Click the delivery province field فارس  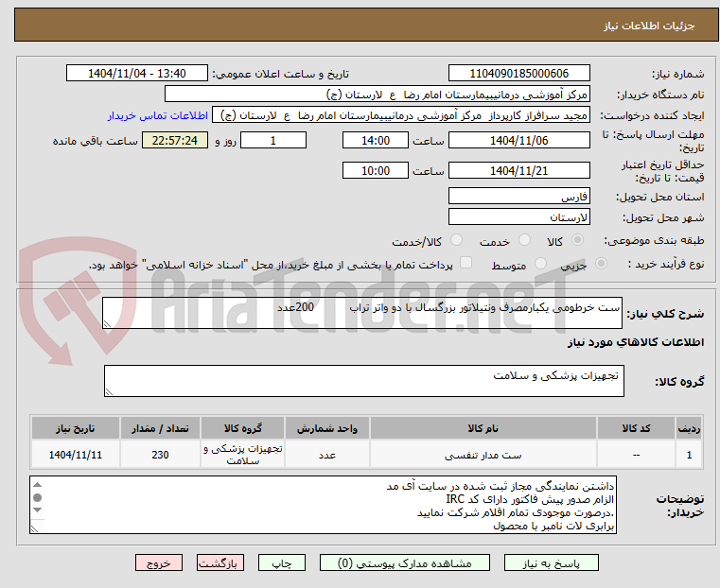[x=518, y=197]
